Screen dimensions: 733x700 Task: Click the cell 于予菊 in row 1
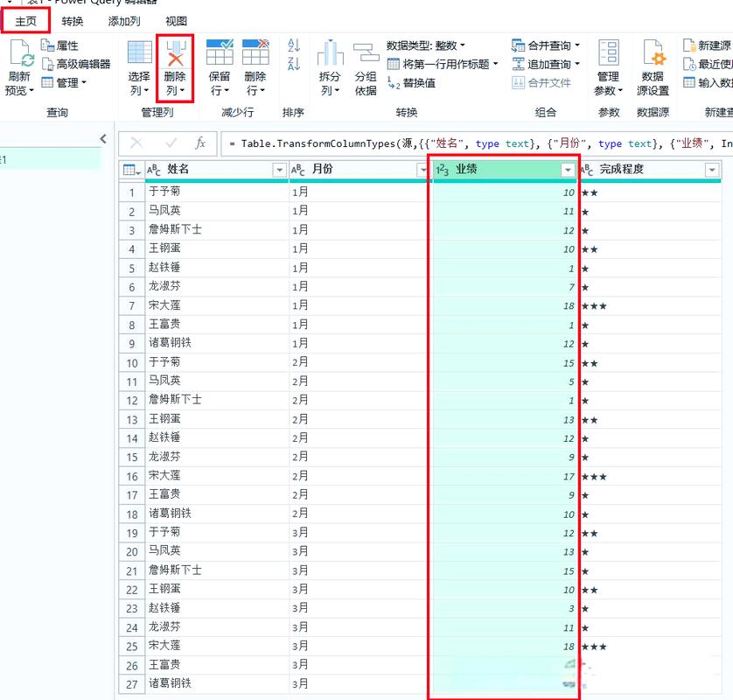tap(217, 192)
